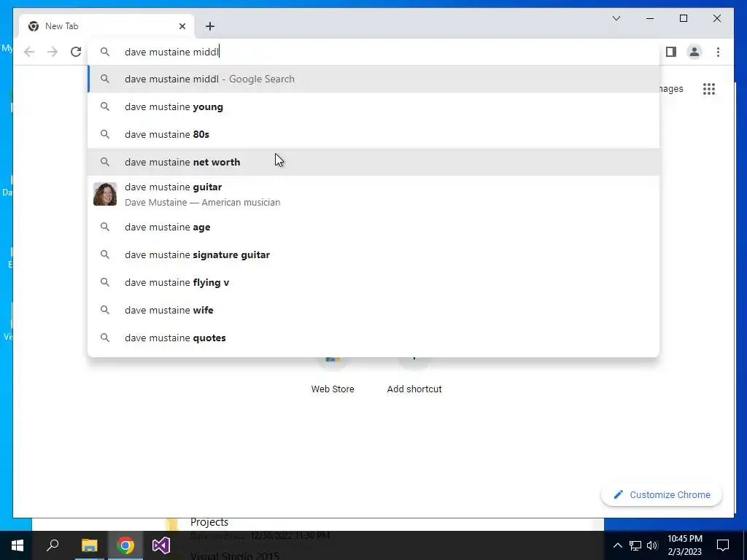Click the Chrome taskbar icon
747x560 pixels.
tap(125, 545)
